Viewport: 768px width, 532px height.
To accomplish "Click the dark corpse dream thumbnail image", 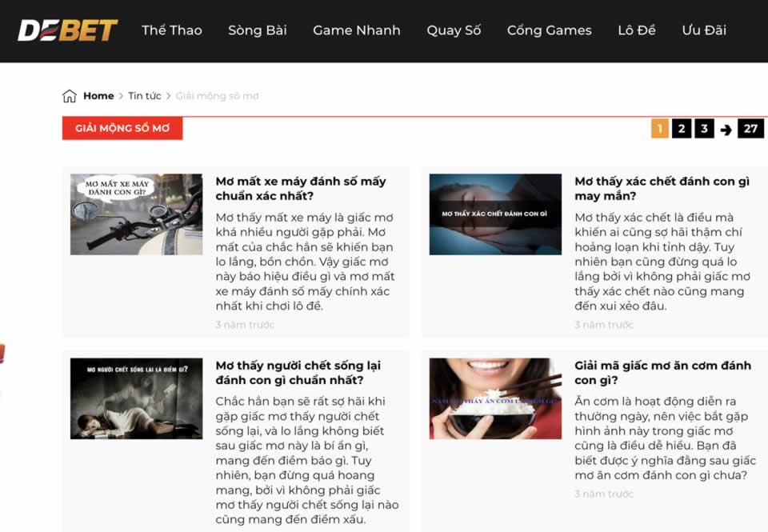I will pos(495,214).
